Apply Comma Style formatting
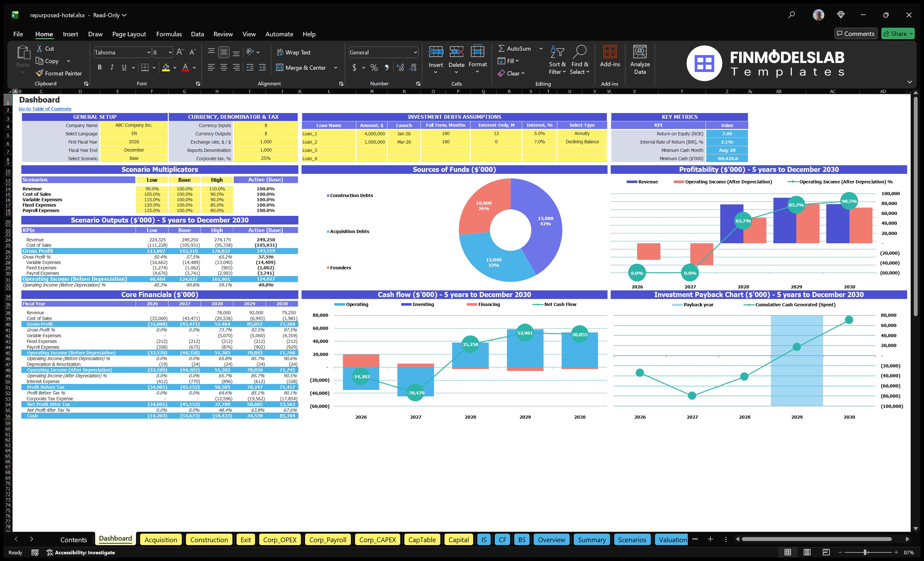924x561 pixels. tap(387, 67)
